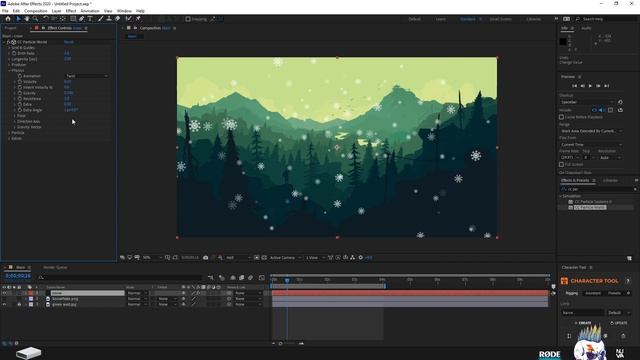The width and height of the screenshot is (640, 360).
Task: Open the Animation type dropdown
Action: click(x=87, y=76)
